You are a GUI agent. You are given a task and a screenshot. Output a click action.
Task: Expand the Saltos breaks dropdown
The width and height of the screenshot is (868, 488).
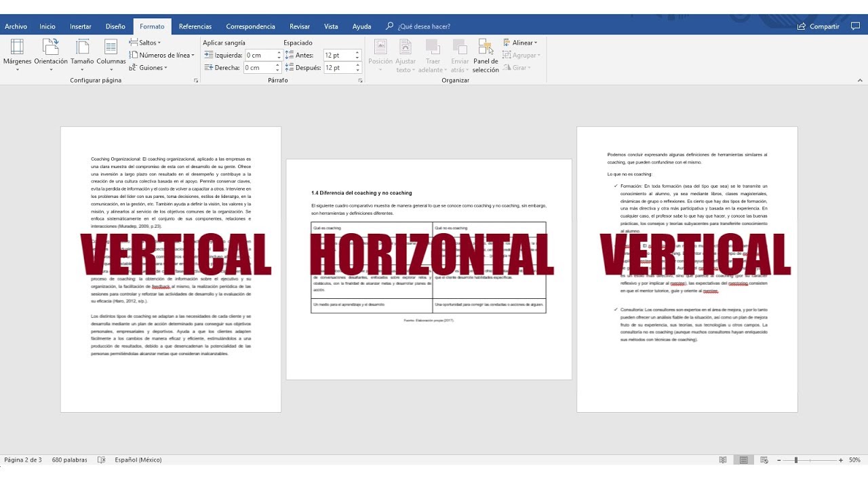tap(145, 43)
